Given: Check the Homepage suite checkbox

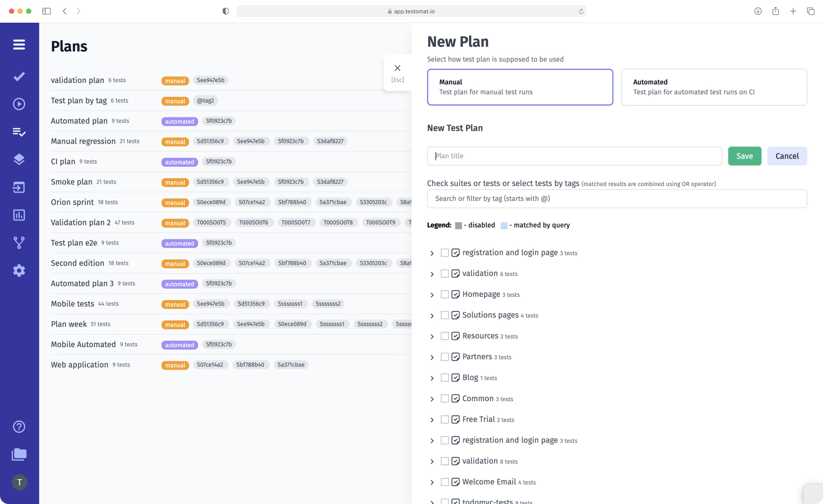Looking at the screenshot, I should (445, 294).
